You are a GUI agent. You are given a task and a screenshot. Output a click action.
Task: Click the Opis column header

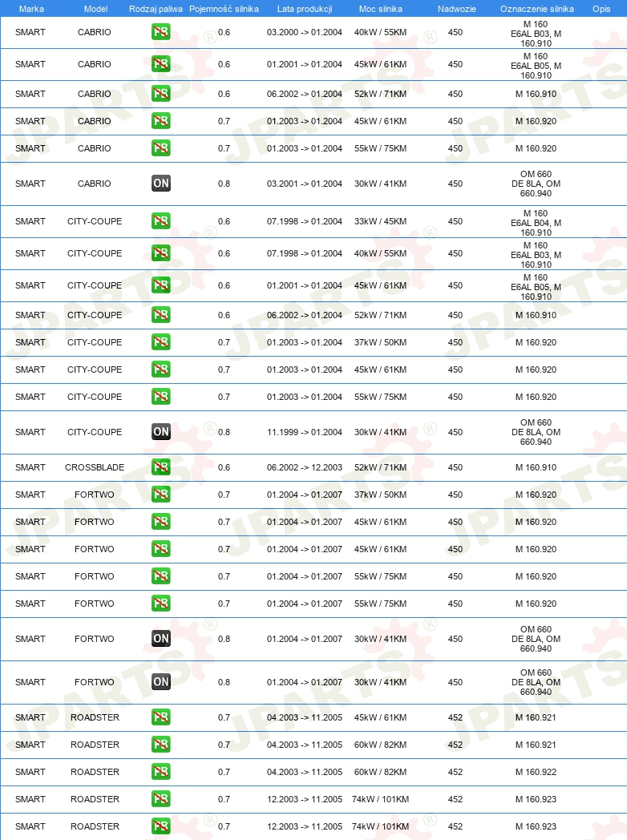601,9
